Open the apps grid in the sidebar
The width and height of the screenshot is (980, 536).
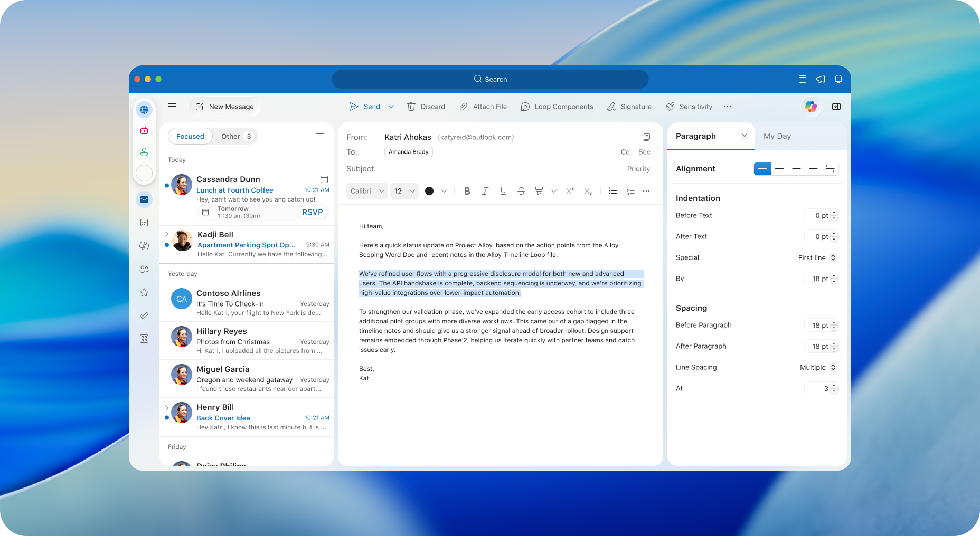pos(144,339)
